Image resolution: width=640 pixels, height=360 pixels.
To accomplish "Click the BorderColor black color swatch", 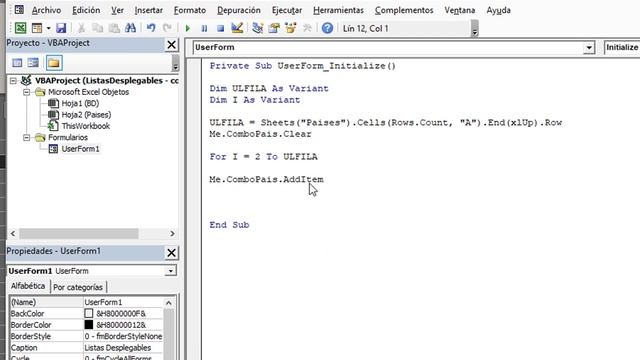I will pyautogui.click(x=89, y=325).
